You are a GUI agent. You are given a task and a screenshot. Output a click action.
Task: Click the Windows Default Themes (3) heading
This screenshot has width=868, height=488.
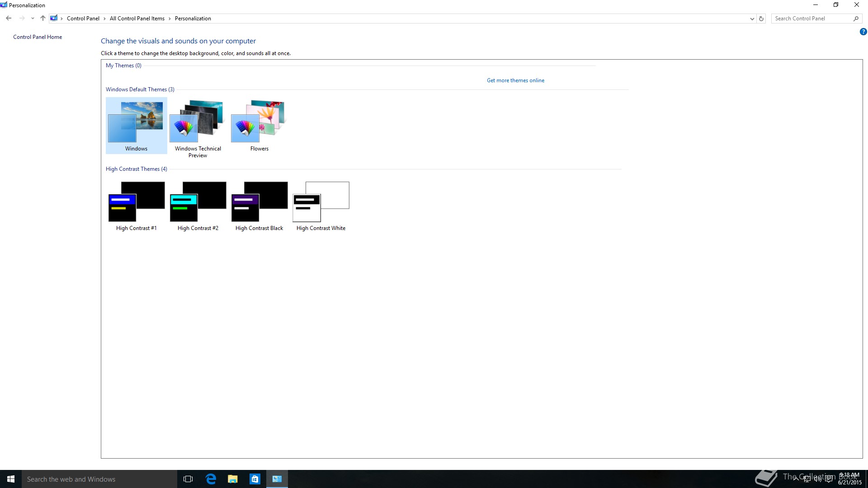[140, 89]
